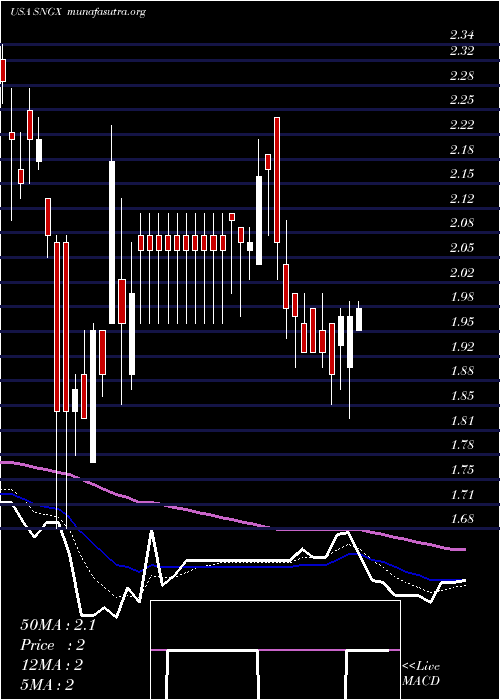Viewport: 500px width, 700px height.
Task: Click the 50MA : 2.1 readout
Action: (58, 625)
